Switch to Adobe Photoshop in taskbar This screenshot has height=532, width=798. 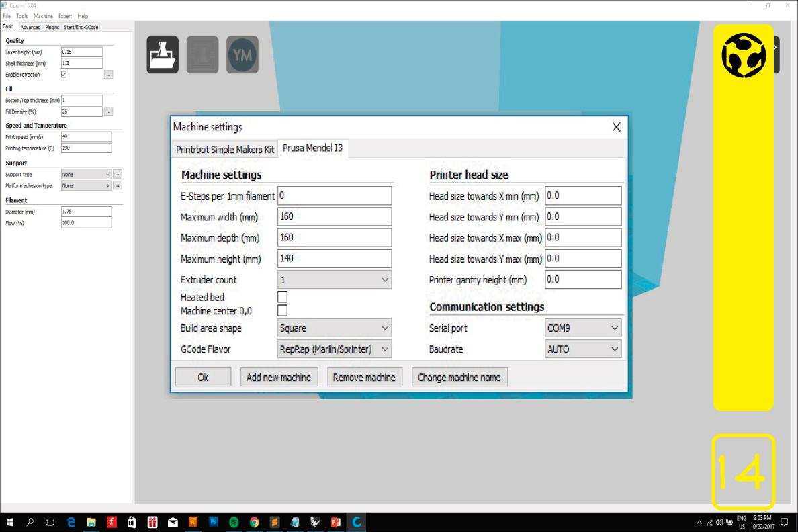point(213,522)
